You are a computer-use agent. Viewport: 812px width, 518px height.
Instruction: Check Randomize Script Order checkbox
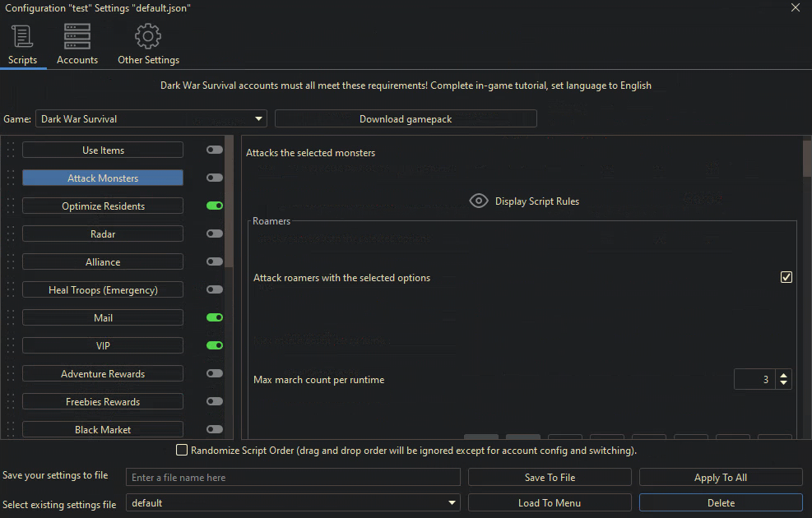coord(182,451)
